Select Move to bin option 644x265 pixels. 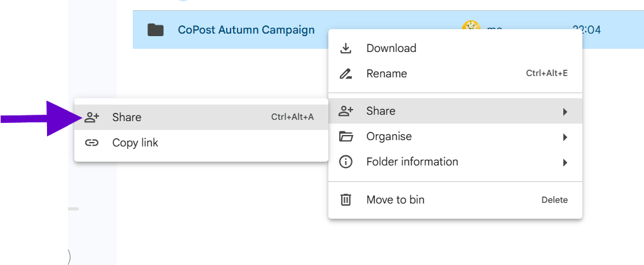[395, 200]
